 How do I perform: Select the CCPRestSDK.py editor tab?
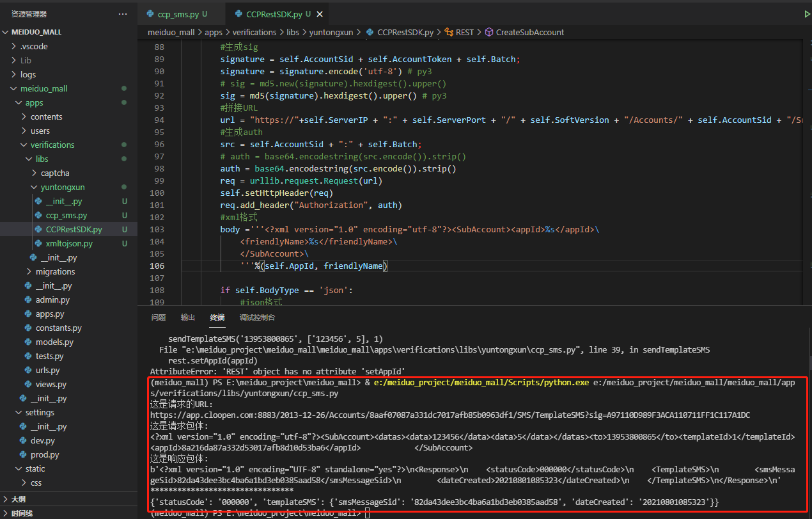pos(278,14)
